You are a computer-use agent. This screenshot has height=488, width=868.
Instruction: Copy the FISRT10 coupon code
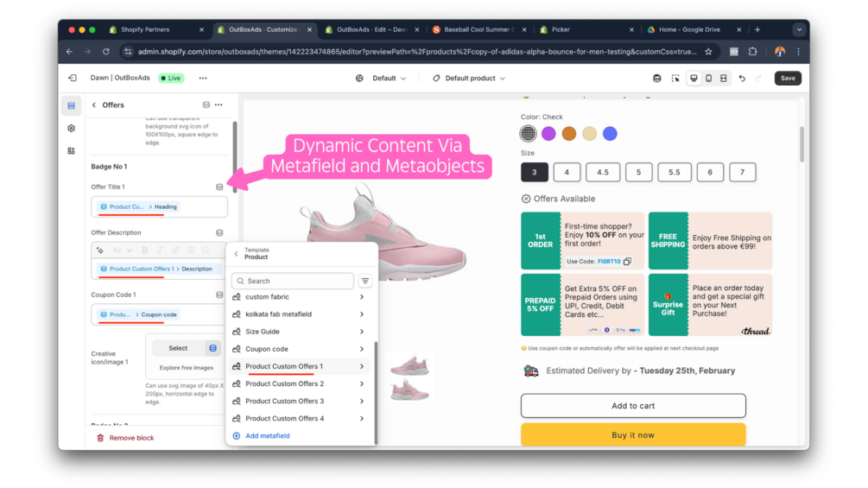627,261
